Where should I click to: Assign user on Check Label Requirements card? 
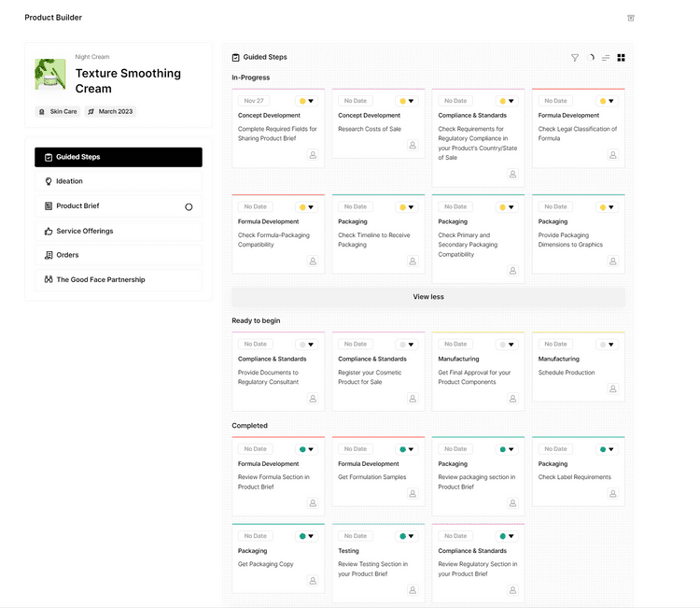coord(613,494)
